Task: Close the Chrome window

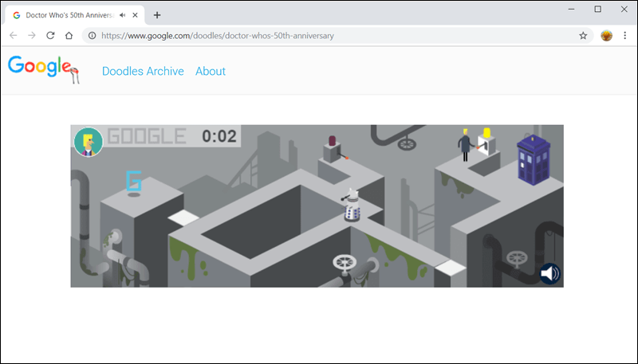Action: pos(624,9)
